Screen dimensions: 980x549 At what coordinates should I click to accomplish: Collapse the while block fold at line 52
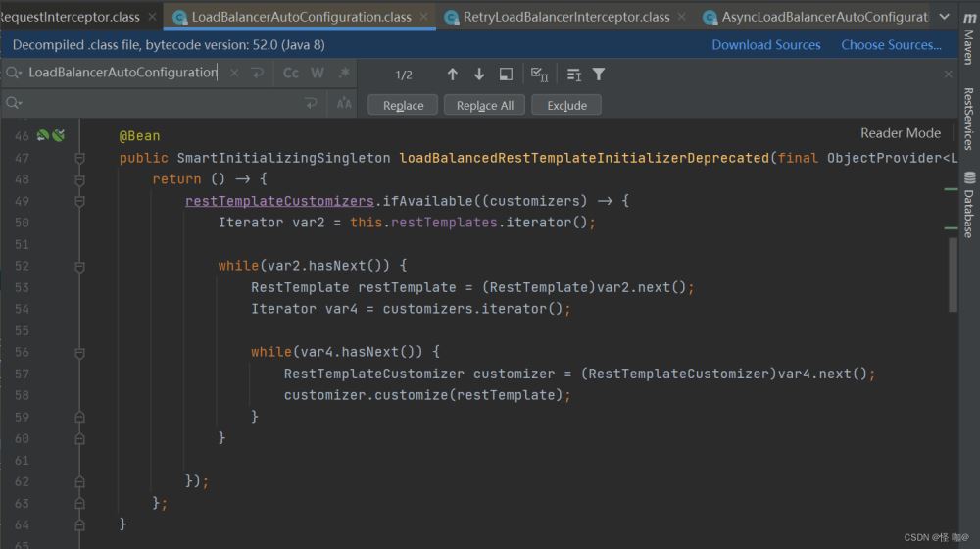coord(80,266)
